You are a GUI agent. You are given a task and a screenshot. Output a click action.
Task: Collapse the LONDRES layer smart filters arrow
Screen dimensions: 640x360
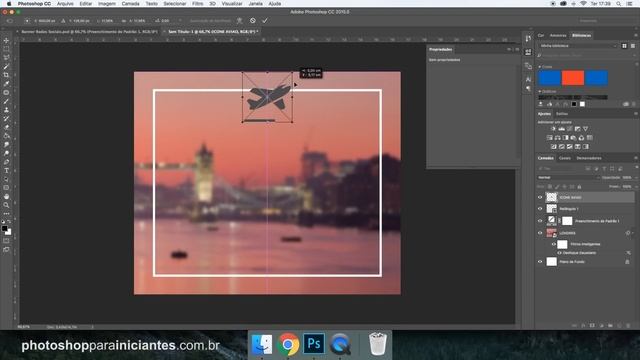pyautogui.click(x=633, y=233)
